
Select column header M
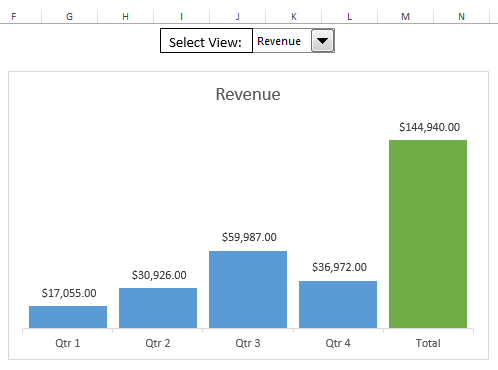pyautogui.click(x=405, y=16)
